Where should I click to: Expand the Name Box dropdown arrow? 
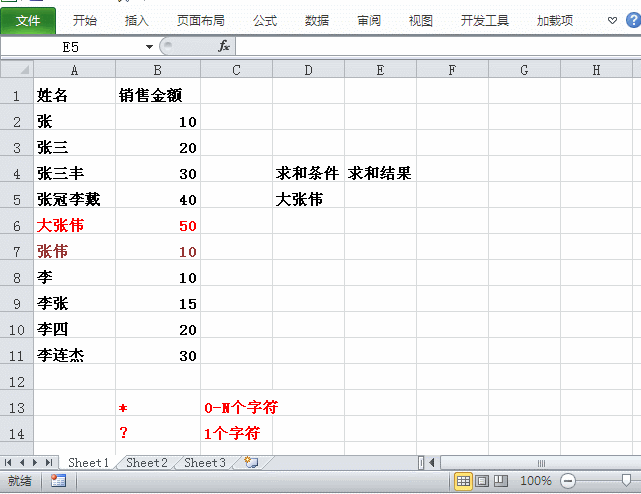149,47
